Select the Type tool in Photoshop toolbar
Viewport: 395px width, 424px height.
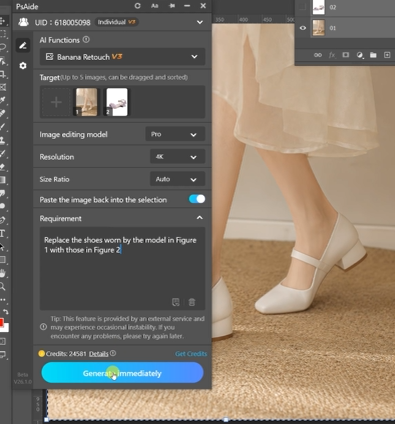click(x=2, y=233)
